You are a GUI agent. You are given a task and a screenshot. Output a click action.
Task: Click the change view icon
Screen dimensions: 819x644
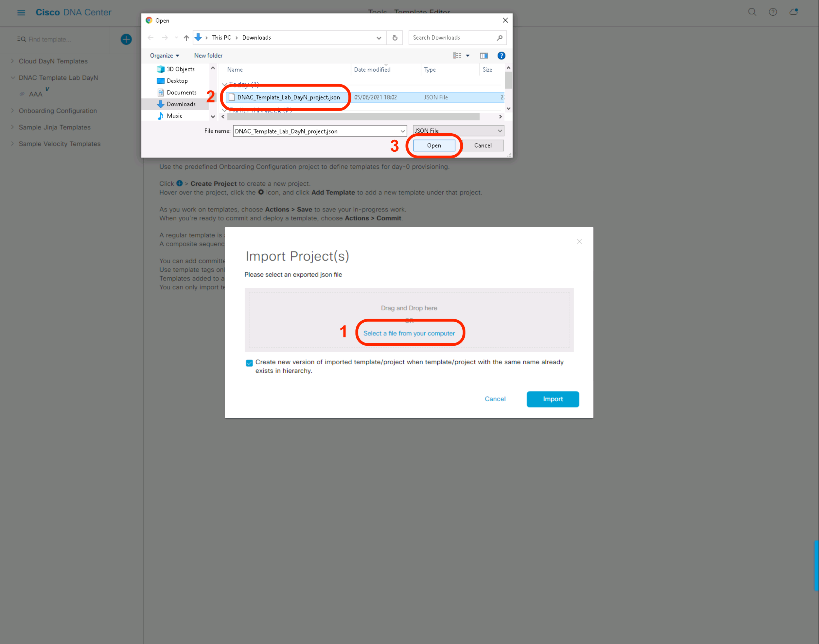[x=457, y=55]
